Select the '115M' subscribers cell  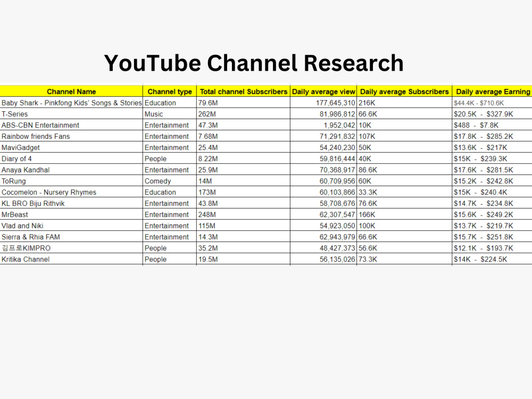tap(243, 226)
